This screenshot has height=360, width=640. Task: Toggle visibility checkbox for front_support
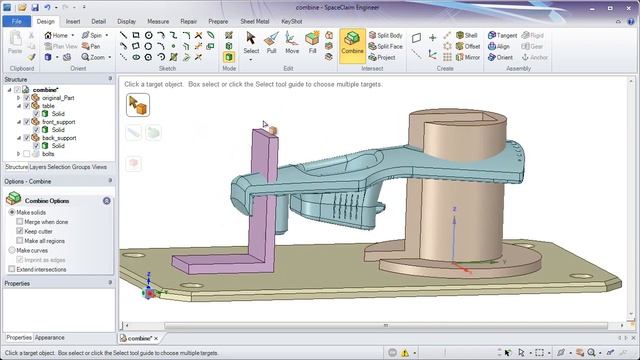tap(27, 122)
